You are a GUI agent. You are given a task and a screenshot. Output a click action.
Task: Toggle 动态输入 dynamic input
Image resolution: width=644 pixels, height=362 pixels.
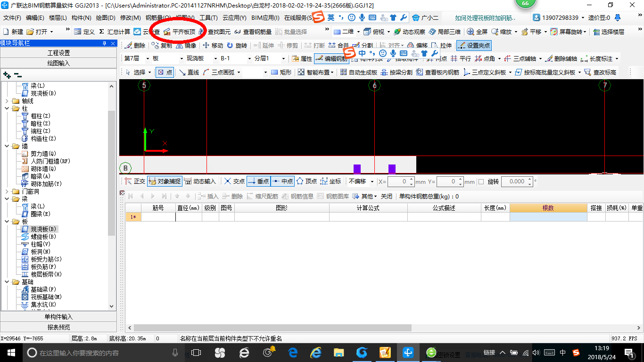pyautogui.click(x=200, y=181)
